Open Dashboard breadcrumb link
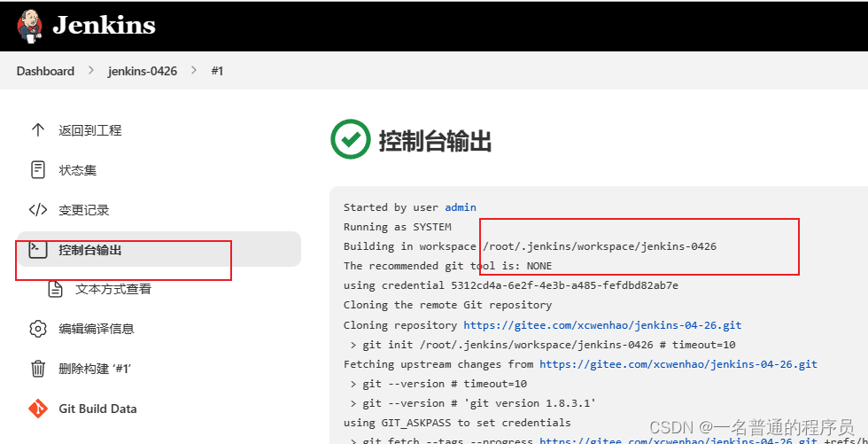 [45, 71]
